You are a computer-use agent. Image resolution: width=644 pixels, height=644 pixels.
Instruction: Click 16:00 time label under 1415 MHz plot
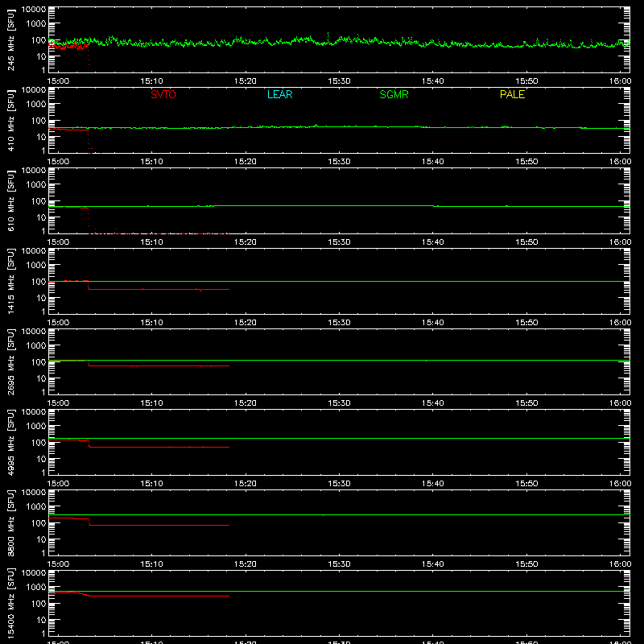(620, 323)
